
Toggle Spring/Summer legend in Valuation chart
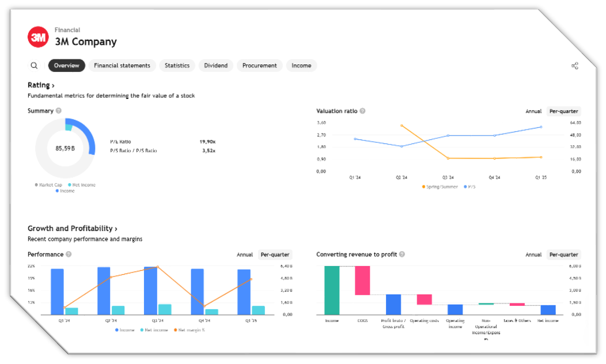[x=440, y=187]
